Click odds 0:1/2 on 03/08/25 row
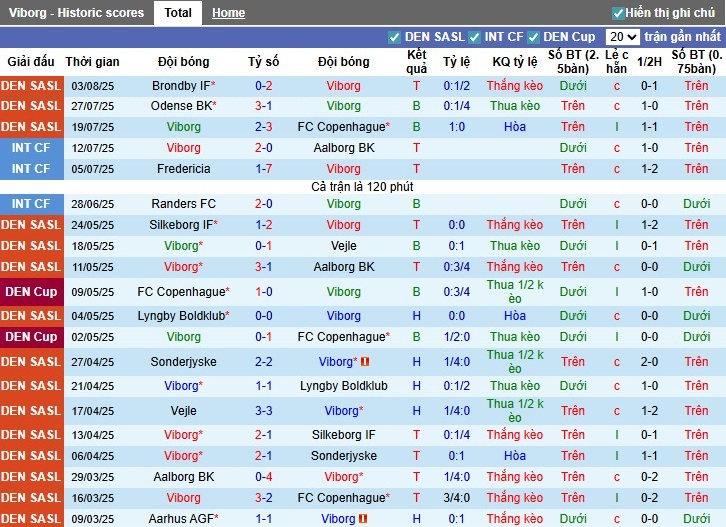This screenshot has height=527, width=726. coord(457,86)
